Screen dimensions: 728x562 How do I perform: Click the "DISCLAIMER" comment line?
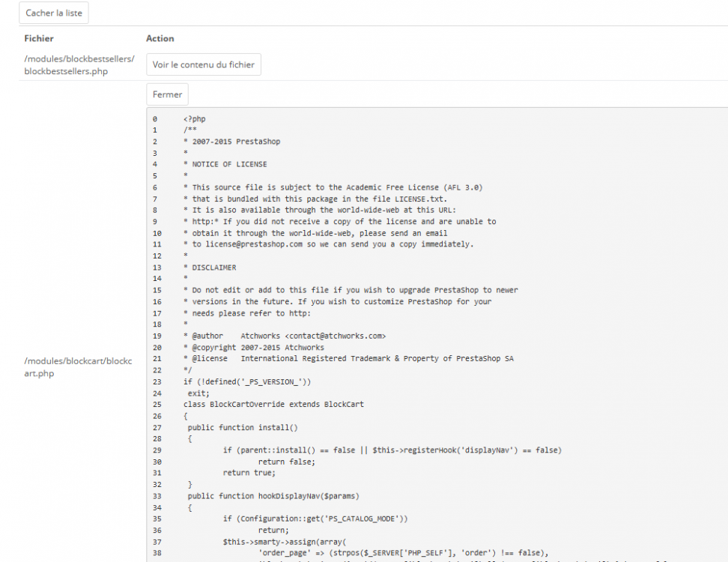click(x=210, y=268)
